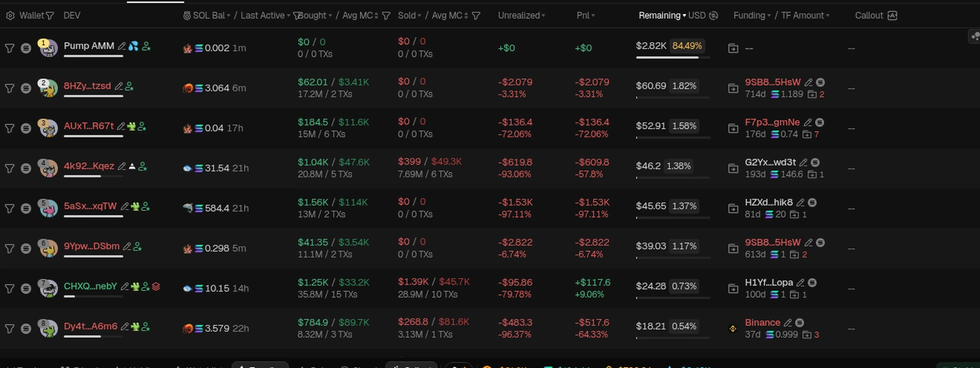The image size is (980, 368).
Task: Sort Sold Avg MC with up-down arrows
Action: tap(466, 15)
